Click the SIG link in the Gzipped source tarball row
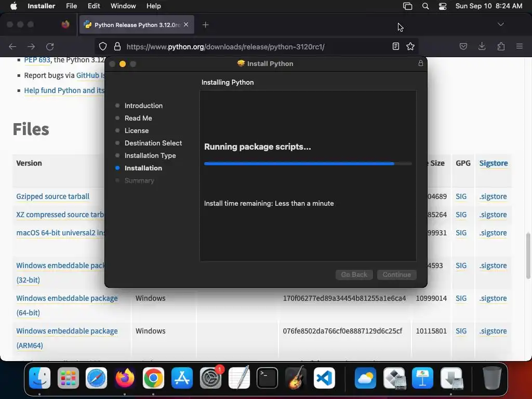This screenshot has width=532, height=399. pos(461,196)
